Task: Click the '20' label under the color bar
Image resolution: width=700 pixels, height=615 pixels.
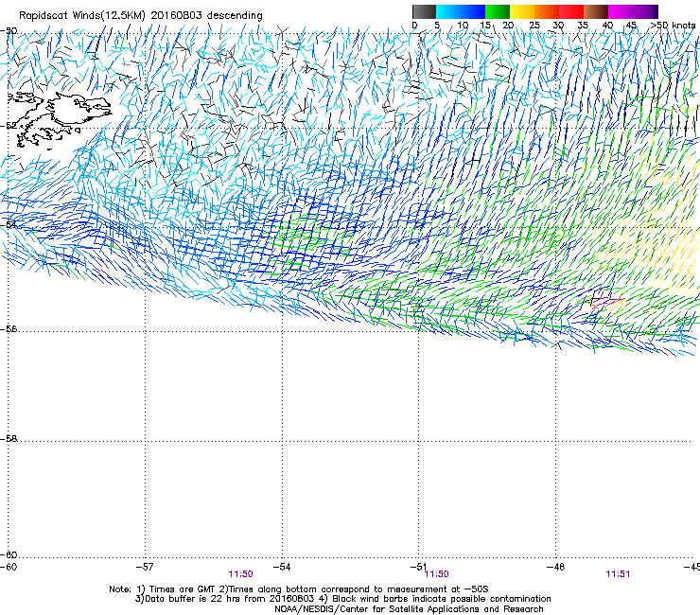Action: point(508,26)
